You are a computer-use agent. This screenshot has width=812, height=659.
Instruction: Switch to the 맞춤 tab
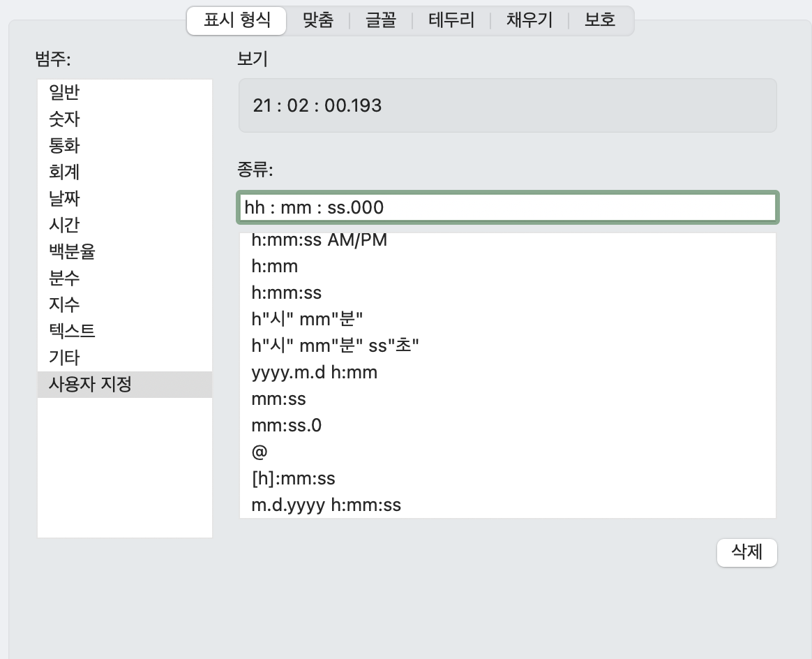coord(318,20)
